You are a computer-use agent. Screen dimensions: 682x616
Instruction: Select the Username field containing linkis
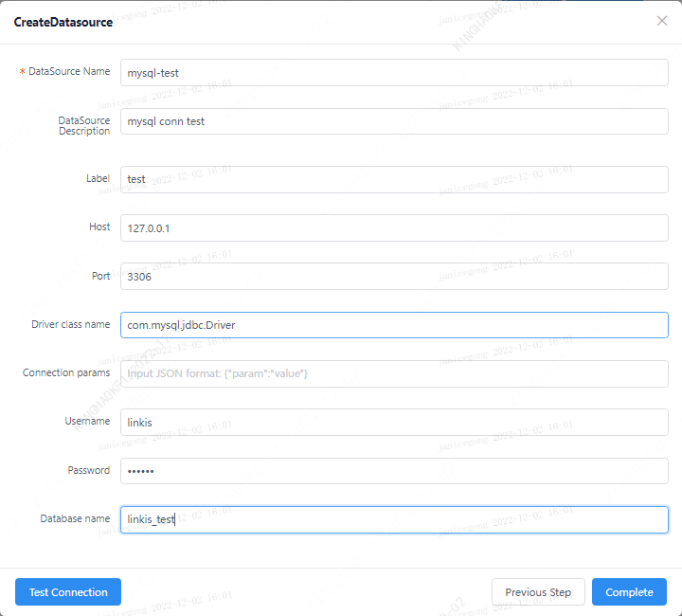click(x=394, y=422)
